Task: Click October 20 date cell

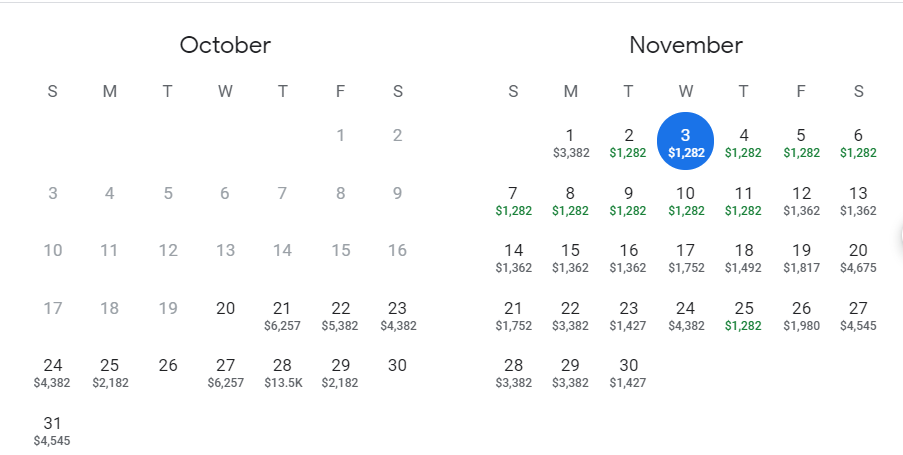Action: (x=225, y=309)
